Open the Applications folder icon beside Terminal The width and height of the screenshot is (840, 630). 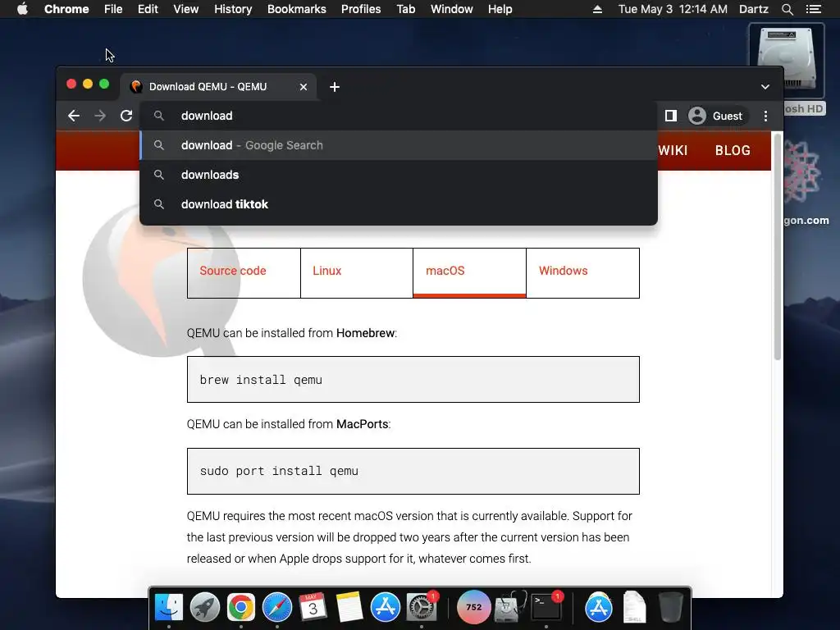tap(598, 607)
